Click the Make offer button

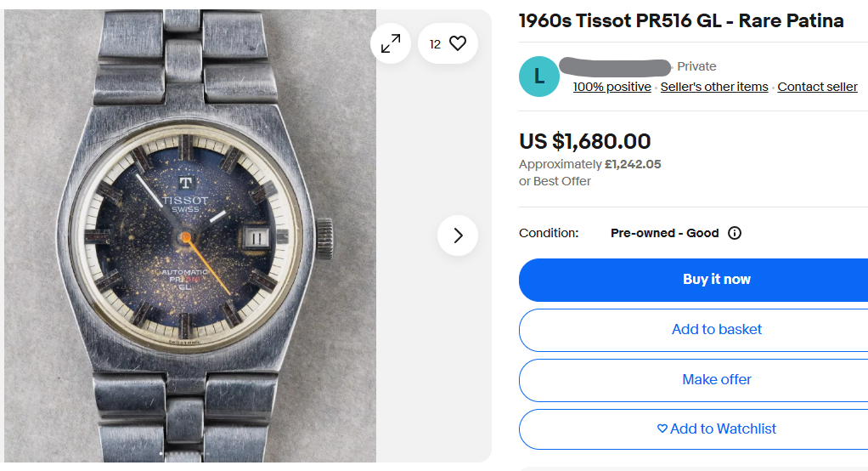click(x=716, y=379)
